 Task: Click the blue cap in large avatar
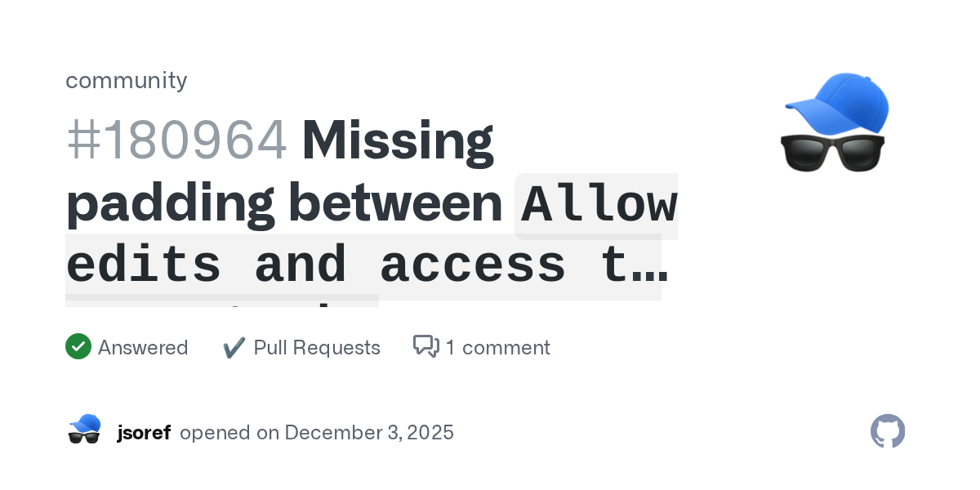[x=841, y=102]
